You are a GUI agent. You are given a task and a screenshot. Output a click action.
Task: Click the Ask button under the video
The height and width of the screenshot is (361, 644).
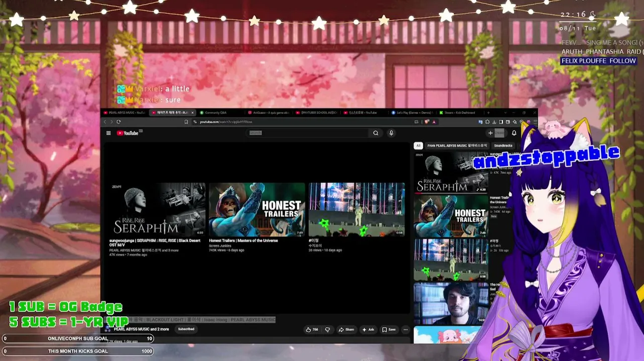point(368,329)
